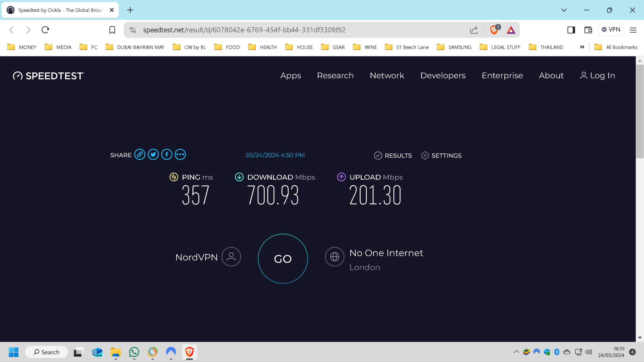Open Brave Rewards triangle icon

coord(511,30)
